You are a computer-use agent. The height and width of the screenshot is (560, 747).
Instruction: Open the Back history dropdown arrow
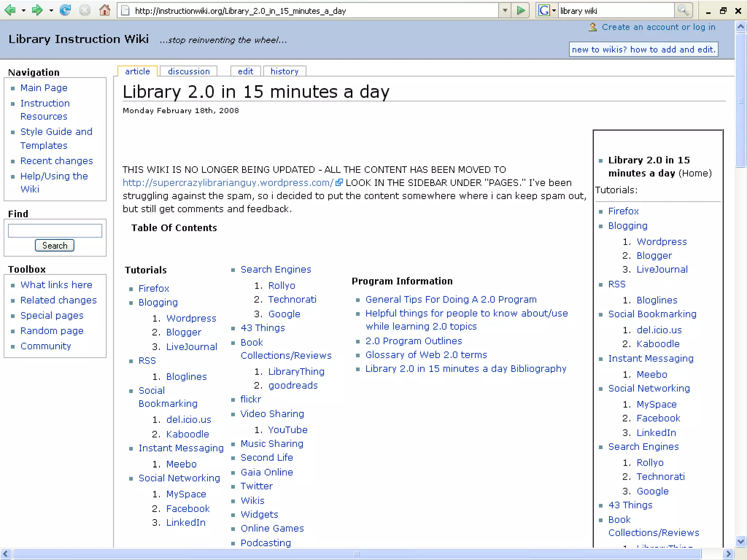click(23, 11)
